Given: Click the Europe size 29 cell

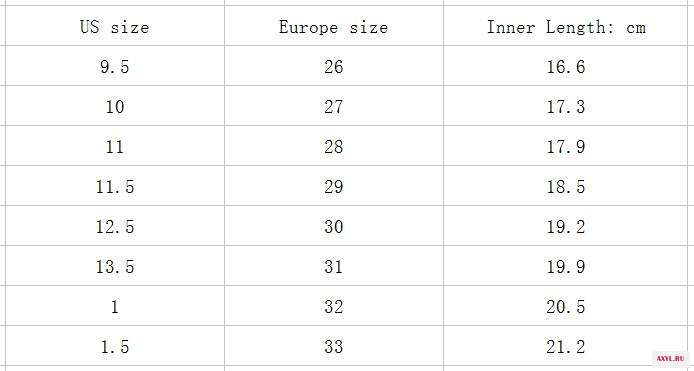Looking at the screenshot, I should click(334, 186).
